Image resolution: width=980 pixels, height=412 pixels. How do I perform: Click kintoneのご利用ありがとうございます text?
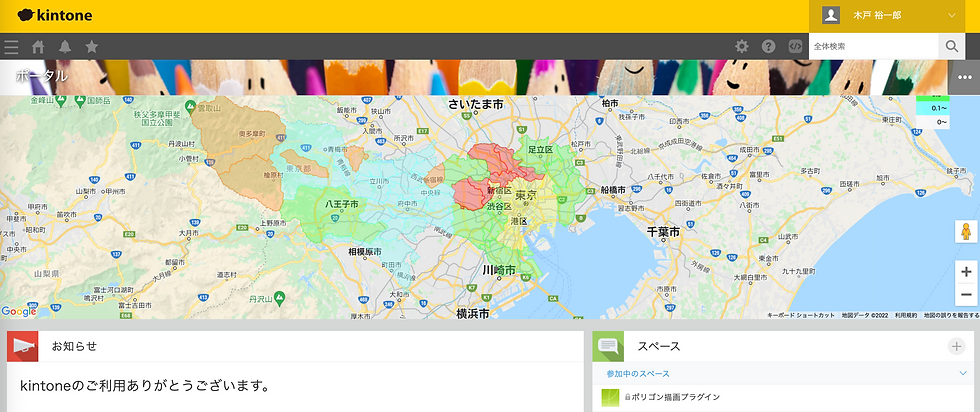pos(145,386)
